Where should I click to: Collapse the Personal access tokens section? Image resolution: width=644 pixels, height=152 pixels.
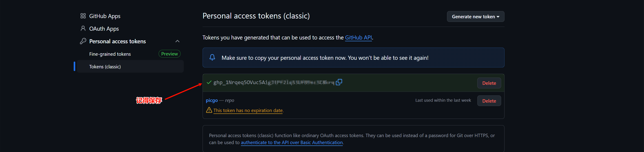[177, 41]
